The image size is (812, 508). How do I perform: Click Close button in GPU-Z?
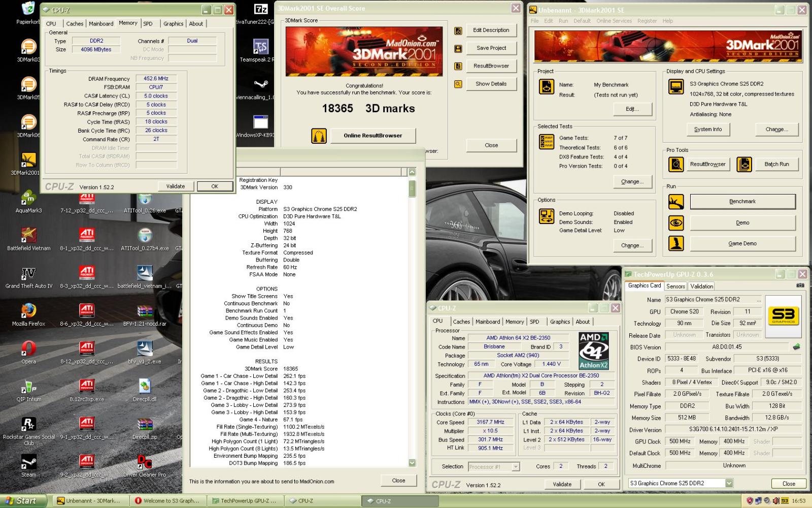click(x=789, y=484)
